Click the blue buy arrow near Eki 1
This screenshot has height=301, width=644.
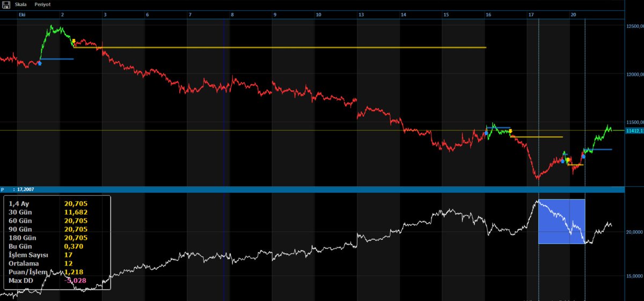click(40, 63)
